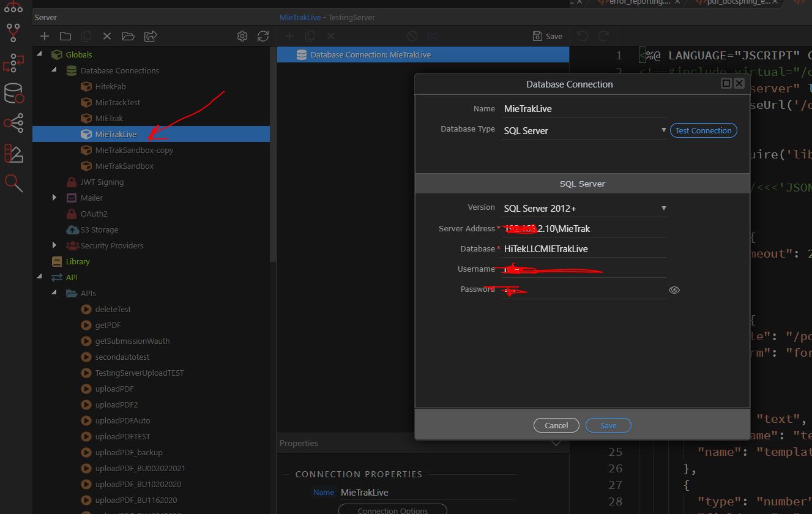Click Save in Database Connection dialog
This screenshot has height=514, width=812.
(608, 425)
